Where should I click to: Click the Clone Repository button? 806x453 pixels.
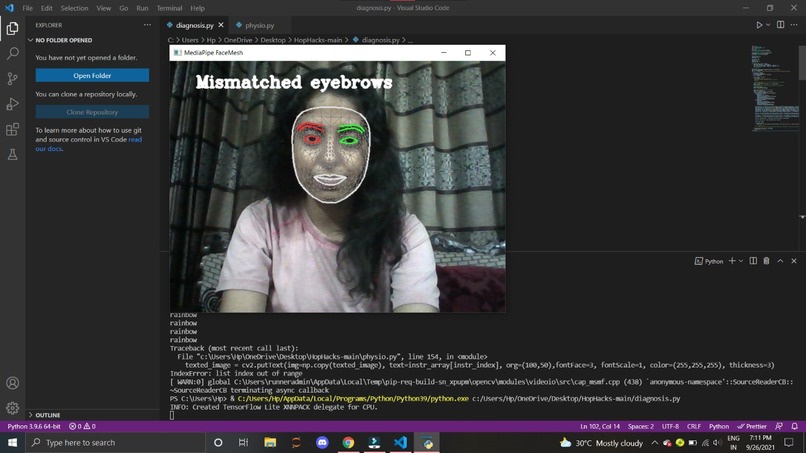92,112
